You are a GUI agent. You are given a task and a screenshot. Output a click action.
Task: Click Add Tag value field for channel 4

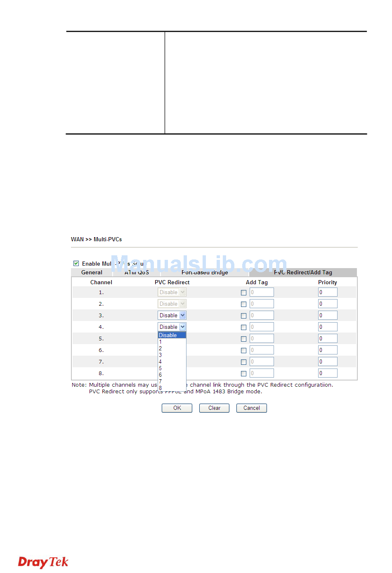[262, 327]
